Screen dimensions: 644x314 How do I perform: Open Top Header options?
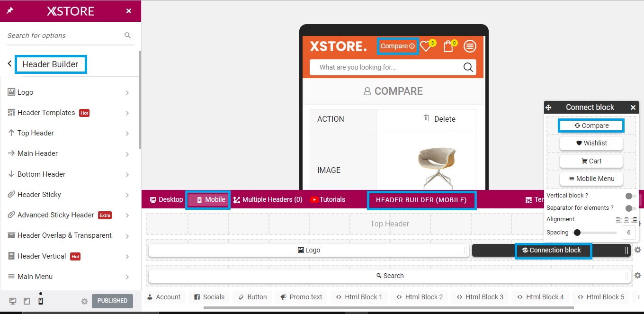pos(70,133)
